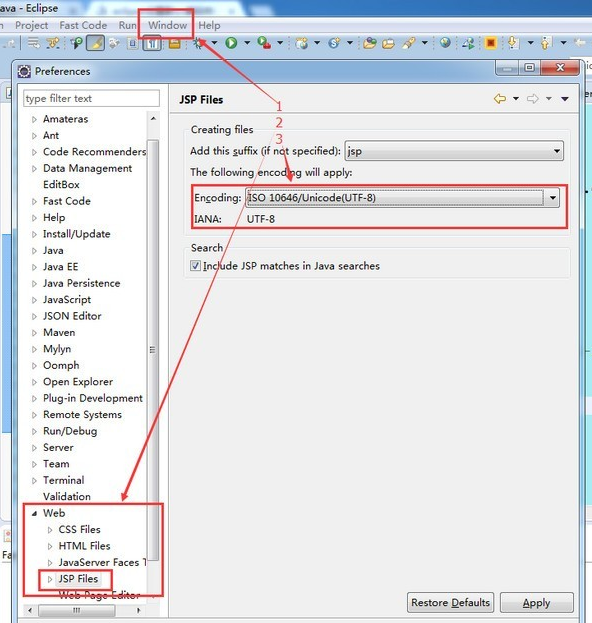This screenshot has width=592, height=623.
Task: Expand the JSP Files tree node arrow
Action: tap(50, 579)
